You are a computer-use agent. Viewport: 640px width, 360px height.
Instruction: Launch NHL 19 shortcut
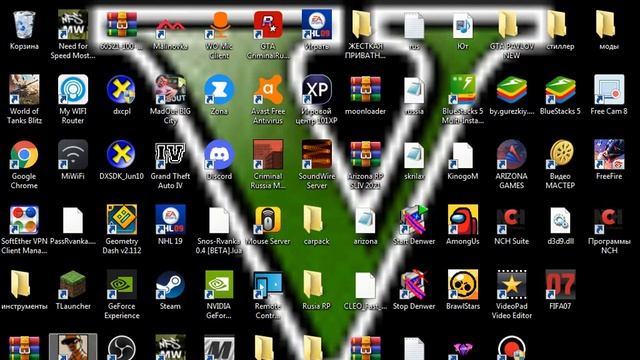[x=170, y=220]
